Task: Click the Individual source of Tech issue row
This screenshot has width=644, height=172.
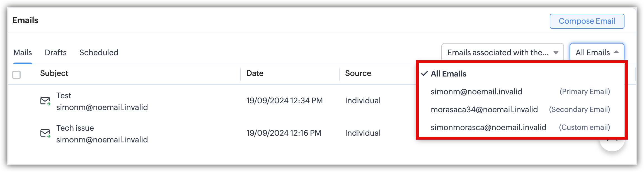Action: (x=363, y=133)
